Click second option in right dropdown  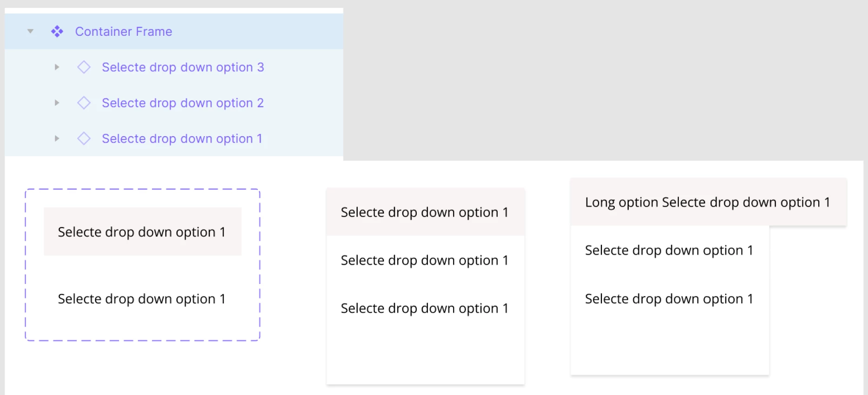tap(669, 250)
